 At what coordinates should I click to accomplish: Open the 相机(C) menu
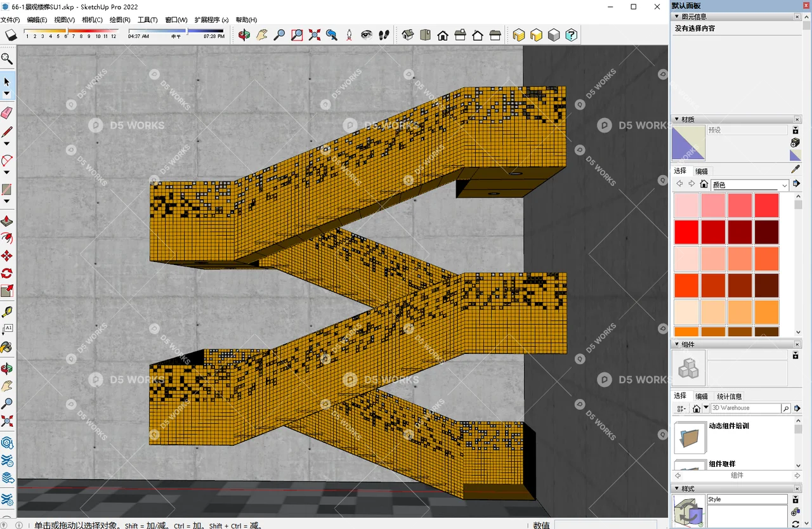click(93, 20)
